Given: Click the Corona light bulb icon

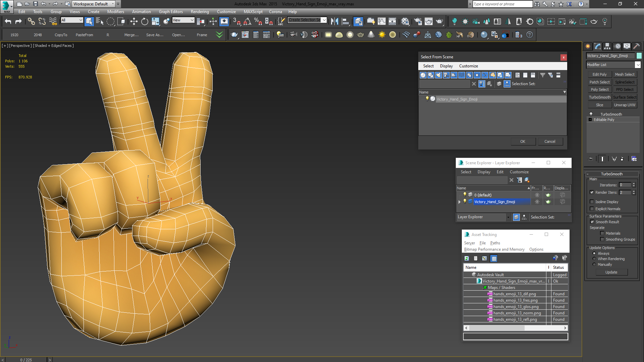Looking at the screenshot, I should (454, 21).
